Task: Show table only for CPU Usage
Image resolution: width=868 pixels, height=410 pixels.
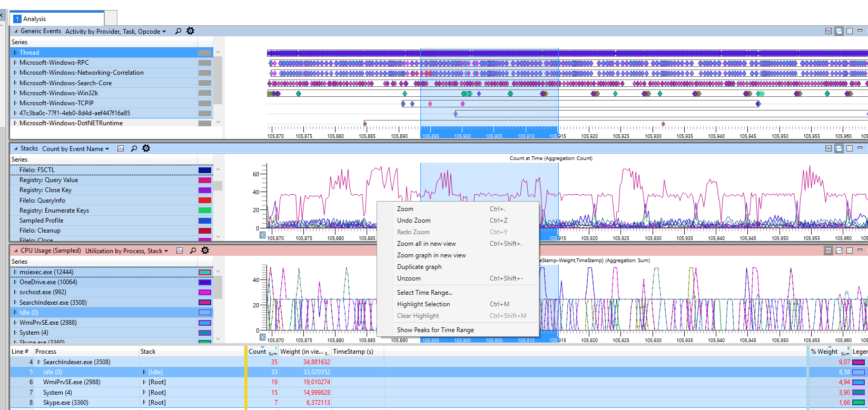Action: click(x=850, y=251)
